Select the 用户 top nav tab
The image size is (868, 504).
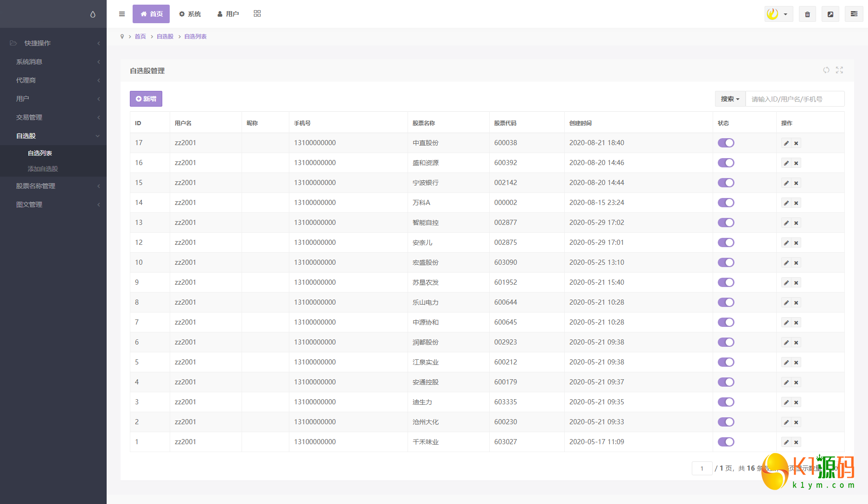pos(228,14)
